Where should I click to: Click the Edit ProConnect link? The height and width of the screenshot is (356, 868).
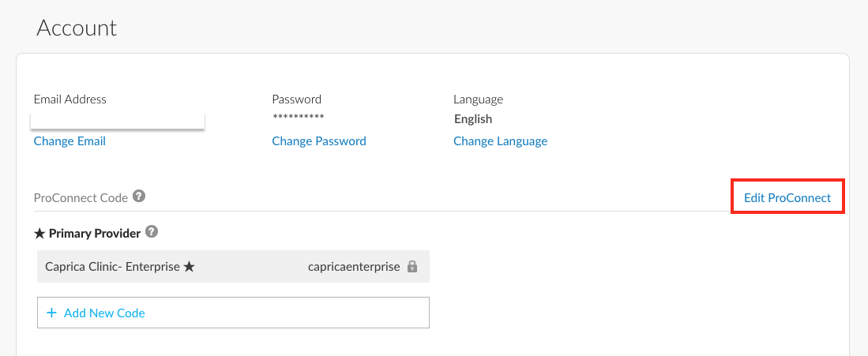(787, 197)
